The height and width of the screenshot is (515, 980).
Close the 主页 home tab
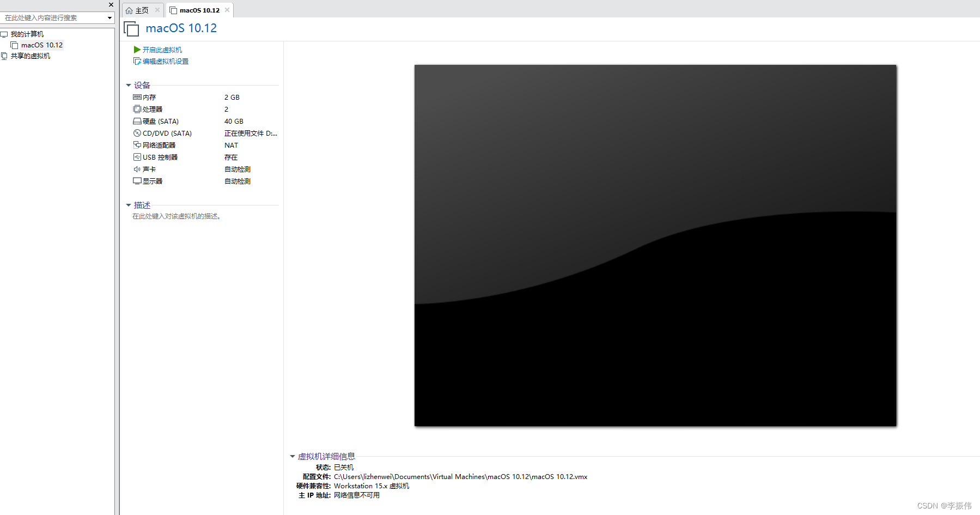click(x=157, y=10)
